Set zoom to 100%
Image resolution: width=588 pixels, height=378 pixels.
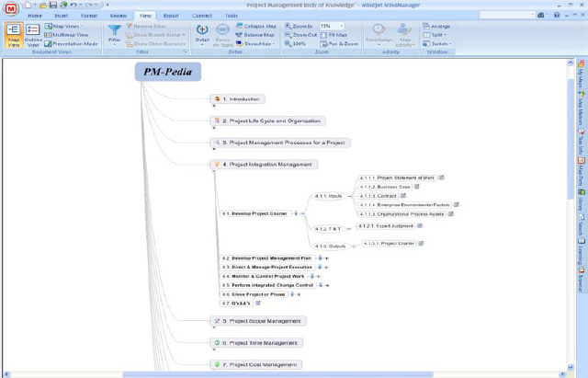[x=295, y=43]
